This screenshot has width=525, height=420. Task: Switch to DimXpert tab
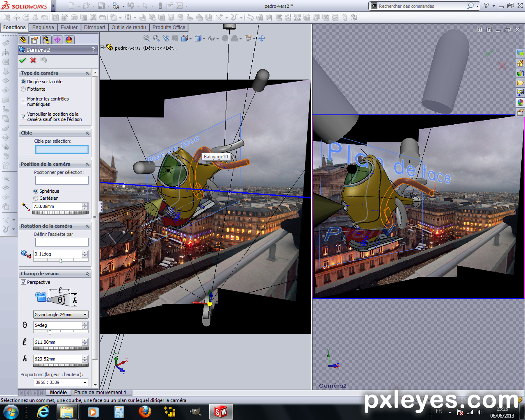pyautogui.click(x=95, y=27)
